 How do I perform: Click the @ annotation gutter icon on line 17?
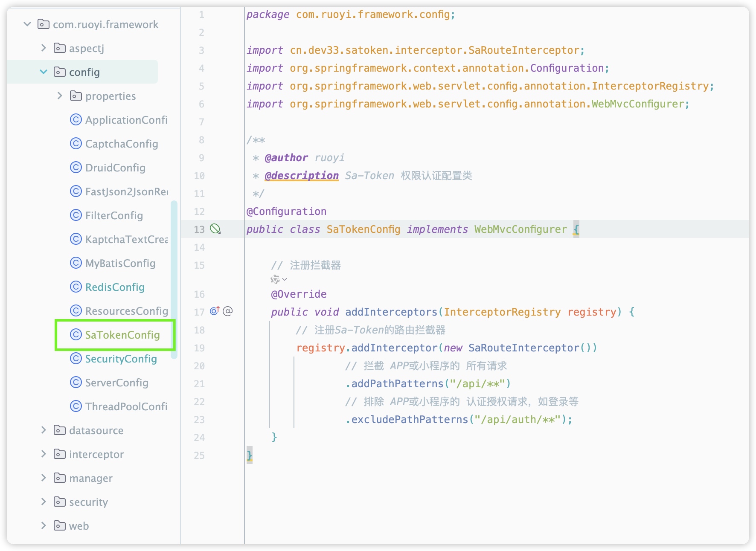click(x=228, y=311)
